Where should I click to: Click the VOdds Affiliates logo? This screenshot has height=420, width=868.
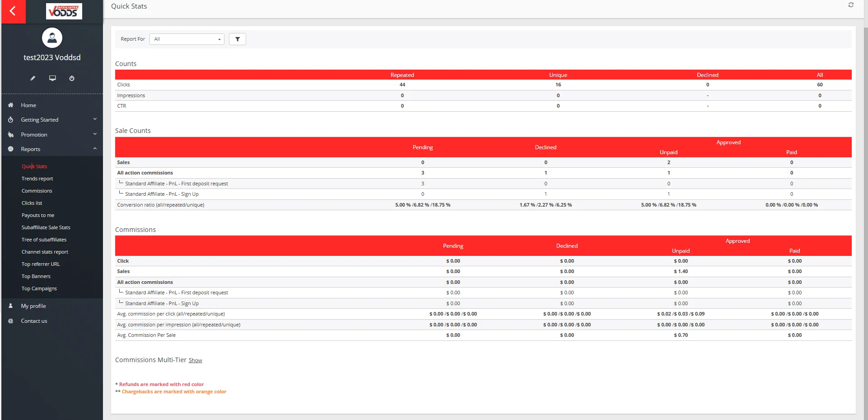64,11
